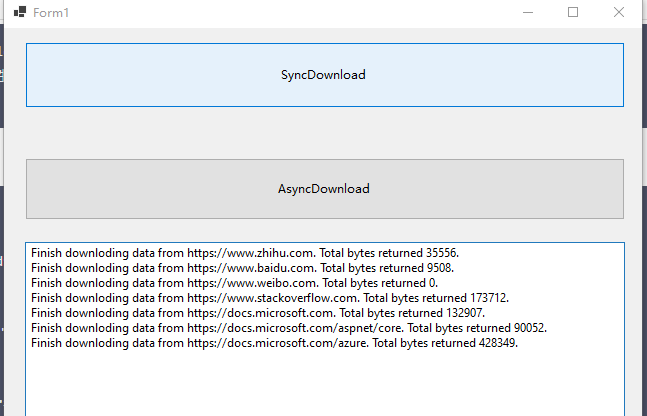Viewport: 647px width, 416px height.
Task: Minimize the Form1 window
Action: [528, 12]
